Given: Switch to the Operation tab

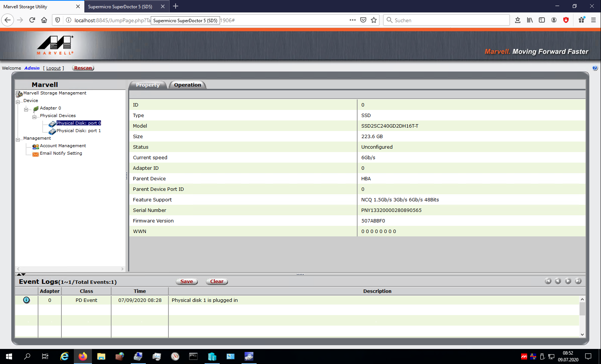Looking at the screenshot, I should coord(187,85).
